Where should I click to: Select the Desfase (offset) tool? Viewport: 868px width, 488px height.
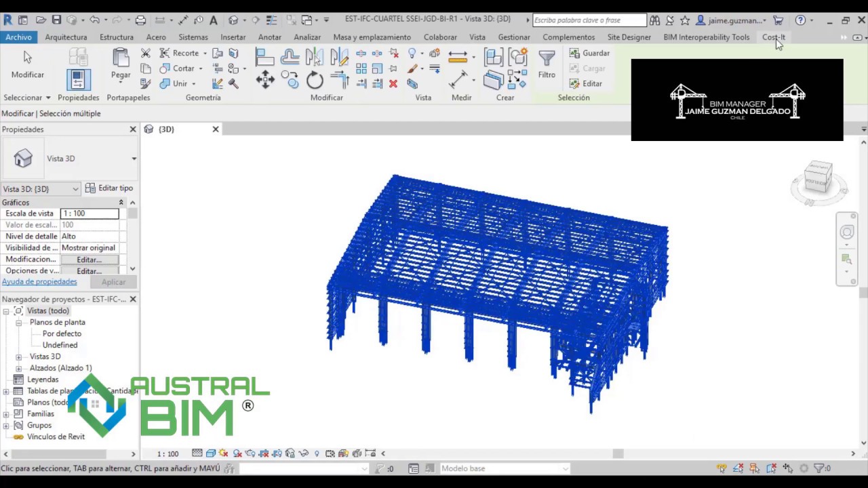click(x=290, y=57)
